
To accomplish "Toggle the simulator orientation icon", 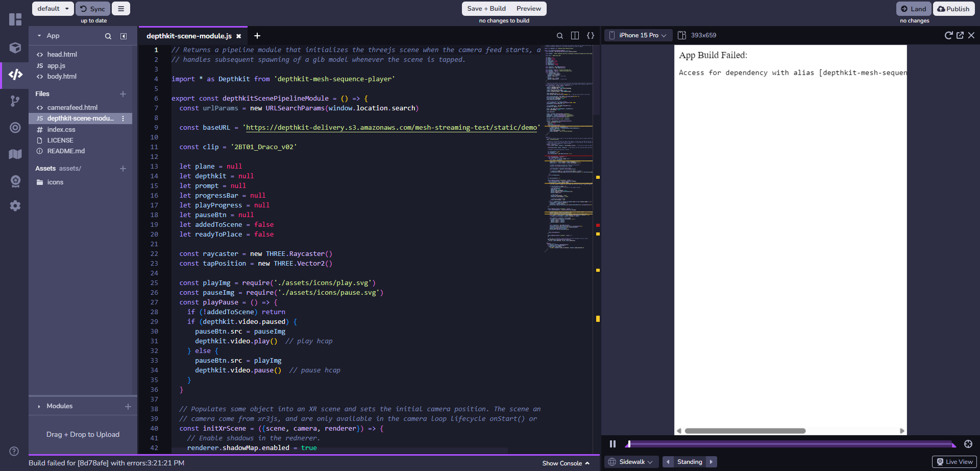I will pos(681,35).
